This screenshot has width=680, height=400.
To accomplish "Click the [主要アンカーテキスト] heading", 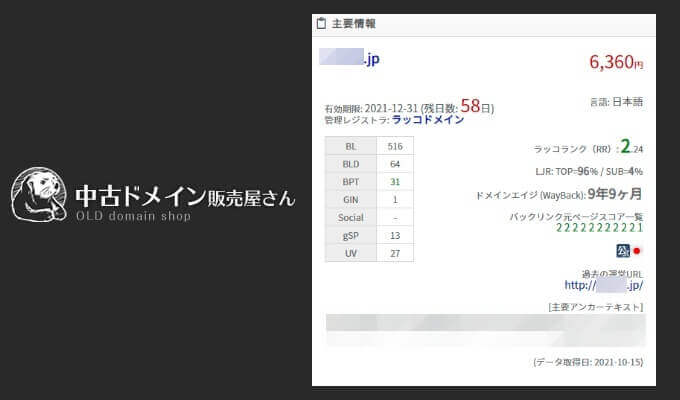I will coord(596,307).
